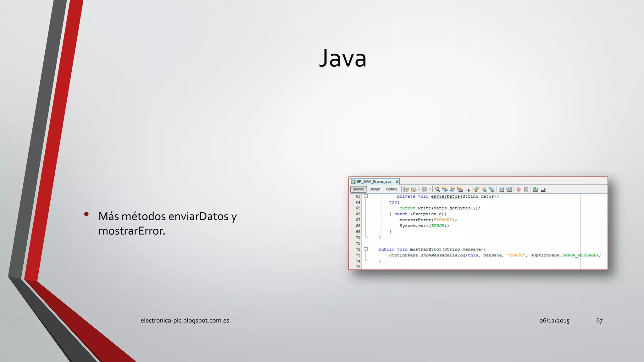Toggle Bookmark on current line
644x362 pixels.
[x=492, y=189]
